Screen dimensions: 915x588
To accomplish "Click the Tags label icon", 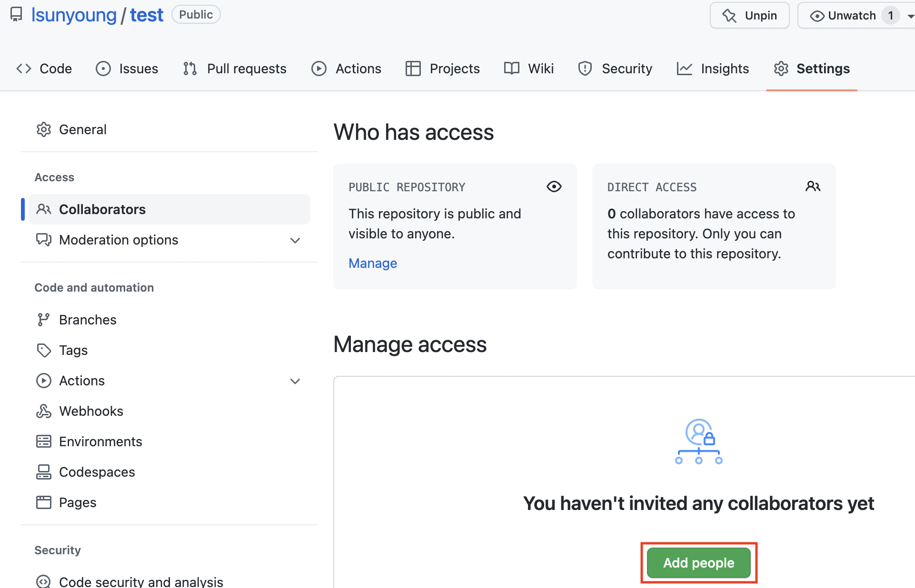I will tap(43, 350).
